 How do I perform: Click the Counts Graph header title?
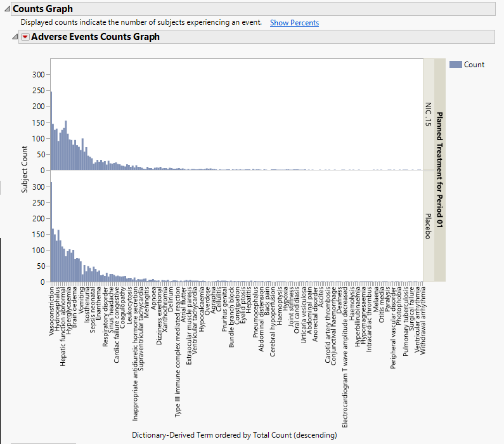click(x=42, y=9)
